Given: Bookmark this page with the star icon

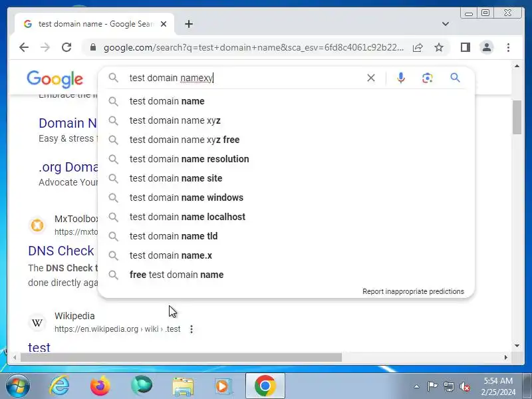Looking at the screenshot, I should 439,47.
